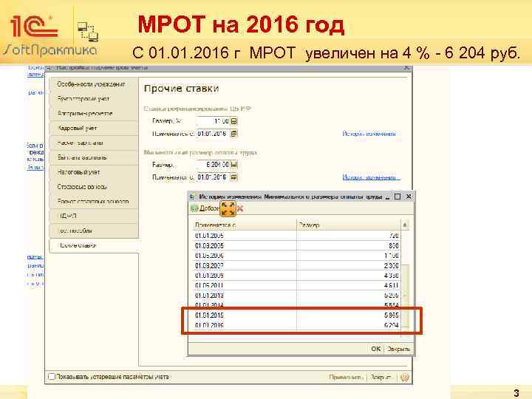Click the connected computers network icon
Image resolution: width=532 pixels, height=399 pixels.
pyautogui.click(x=87, y=32)
